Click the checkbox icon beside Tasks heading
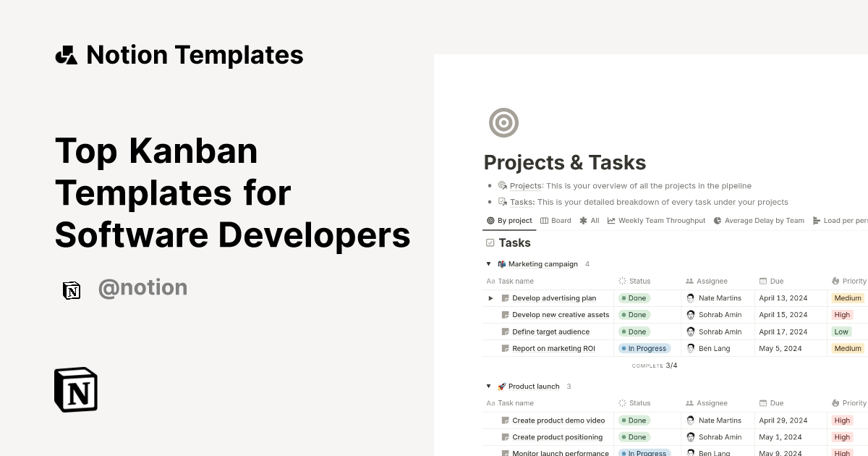 pyautogui.click(x=490, y=242)
